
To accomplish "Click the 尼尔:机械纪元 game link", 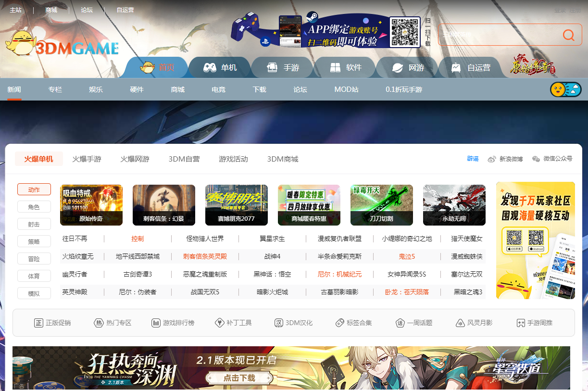I will click(339, 274).
